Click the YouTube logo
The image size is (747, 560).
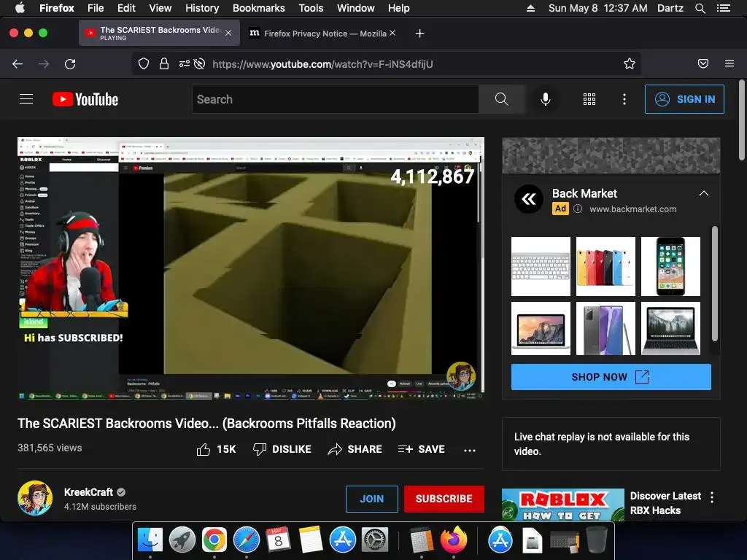click(85, 99)
